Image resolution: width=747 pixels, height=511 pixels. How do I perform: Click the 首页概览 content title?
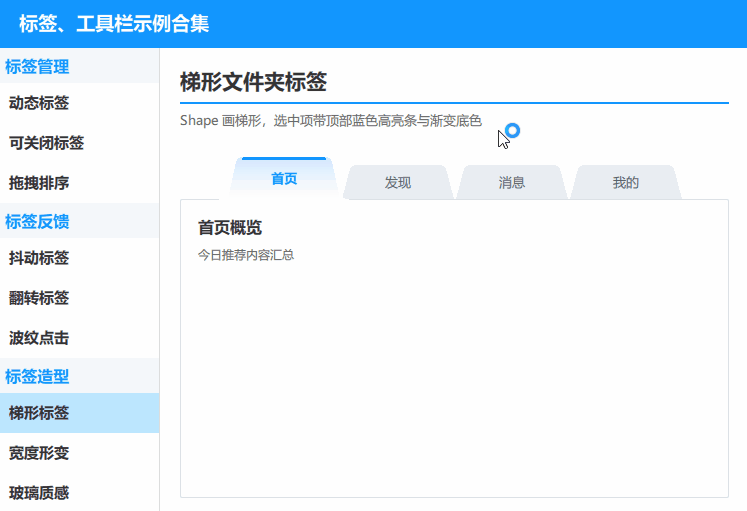(x=230, y=228)
